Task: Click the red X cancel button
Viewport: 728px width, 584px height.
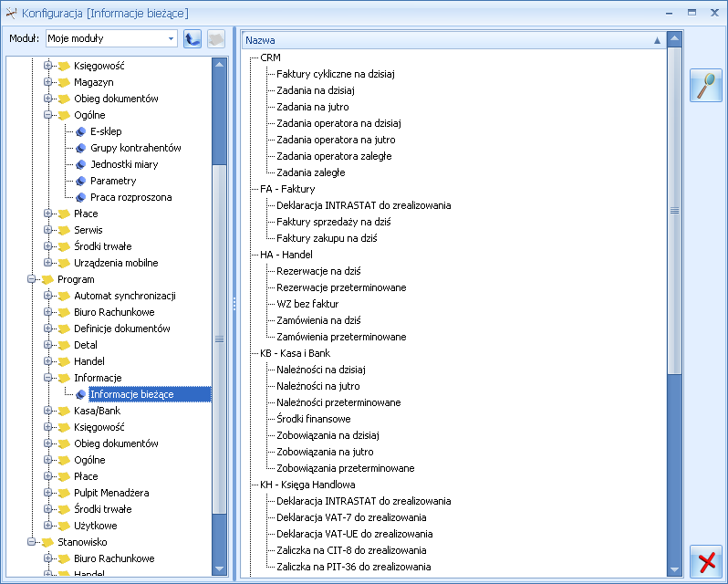Action: 706,562
